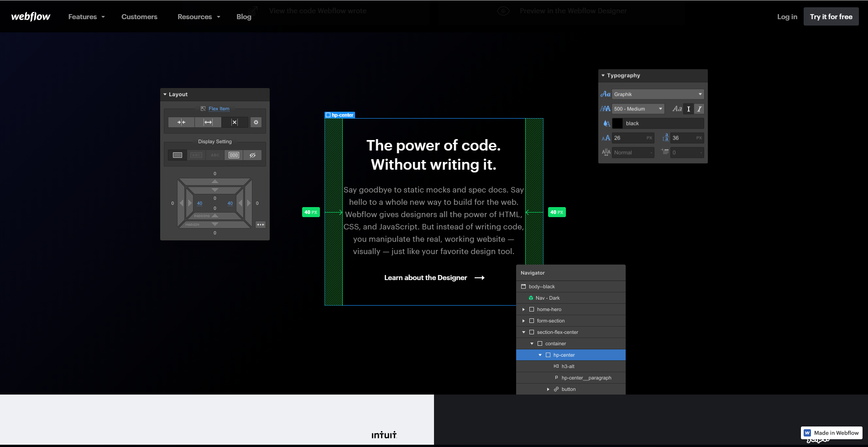Expand the home-hero element

point(523,309)
